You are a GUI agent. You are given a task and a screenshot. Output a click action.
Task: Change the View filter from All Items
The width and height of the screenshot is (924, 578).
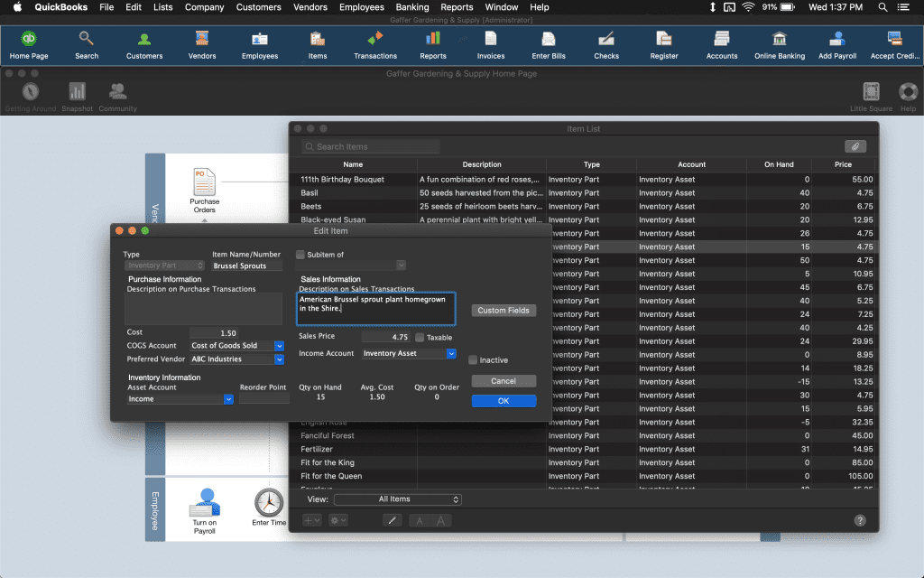397,499
